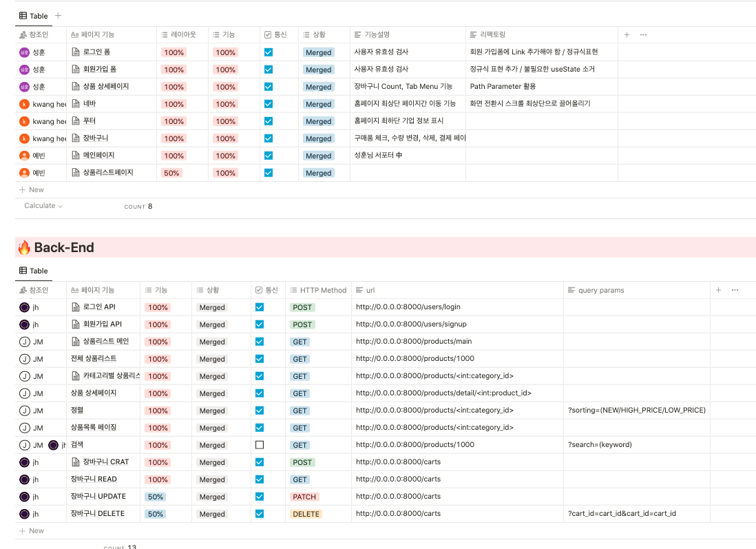Open 레이아웃 50% select for 상품리스트페이지
The height and width of the screenshot is (549, 756).
tap(171, 173)
